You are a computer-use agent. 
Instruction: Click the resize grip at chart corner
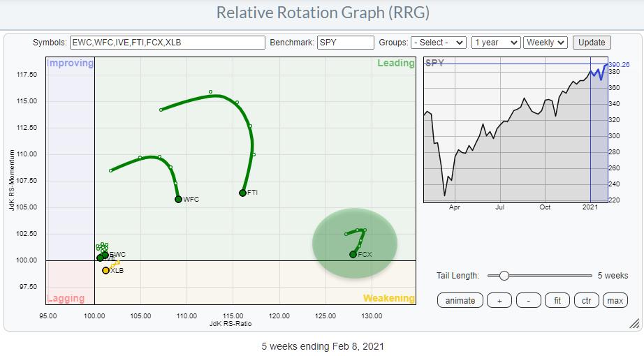(x=634, y=324)
